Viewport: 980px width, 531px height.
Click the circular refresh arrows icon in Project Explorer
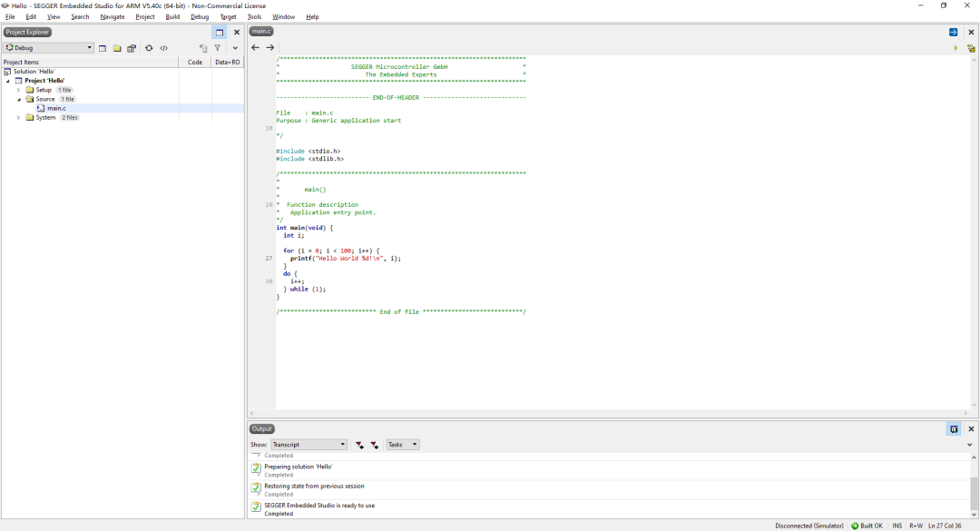click(x=149, y=48)
